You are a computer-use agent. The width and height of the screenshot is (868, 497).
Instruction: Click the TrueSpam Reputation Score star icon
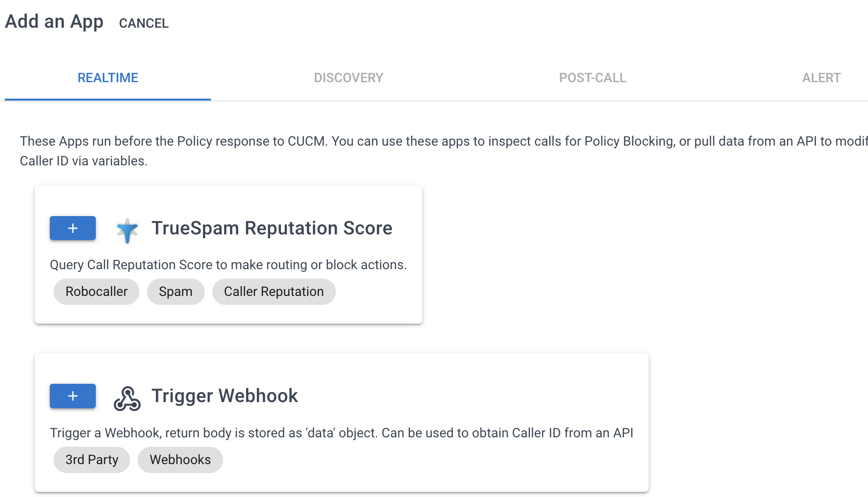[x=127, y=230]
